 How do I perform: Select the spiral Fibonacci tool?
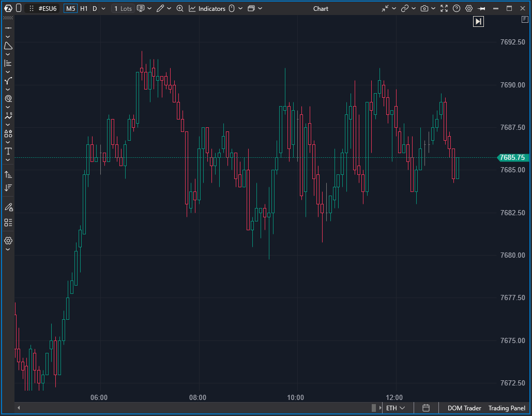pyautogui.click(x=8, y=98)
